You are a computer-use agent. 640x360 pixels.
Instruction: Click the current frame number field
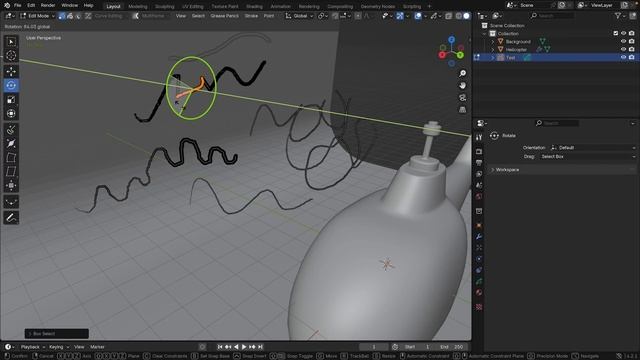tap(373, 347)
